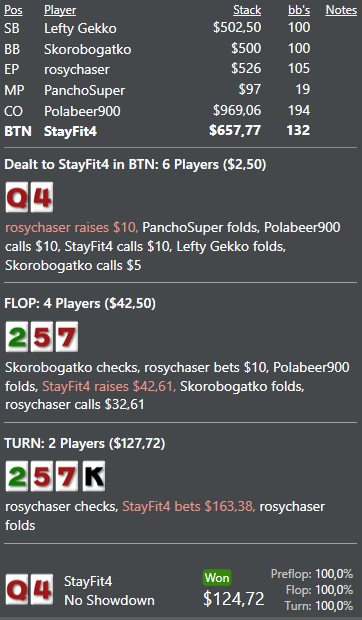Select the red 7 card on the flop
The height and width of the screenshot is (620, 362).
pos(67,336)
